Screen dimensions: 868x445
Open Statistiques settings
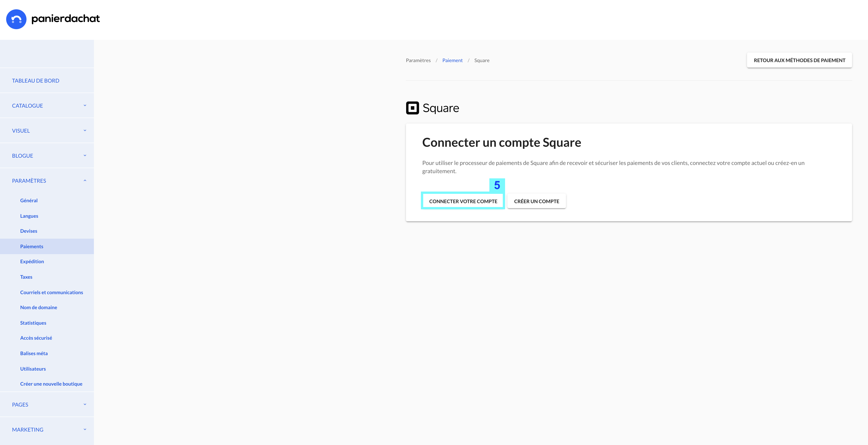click(33, 323)
